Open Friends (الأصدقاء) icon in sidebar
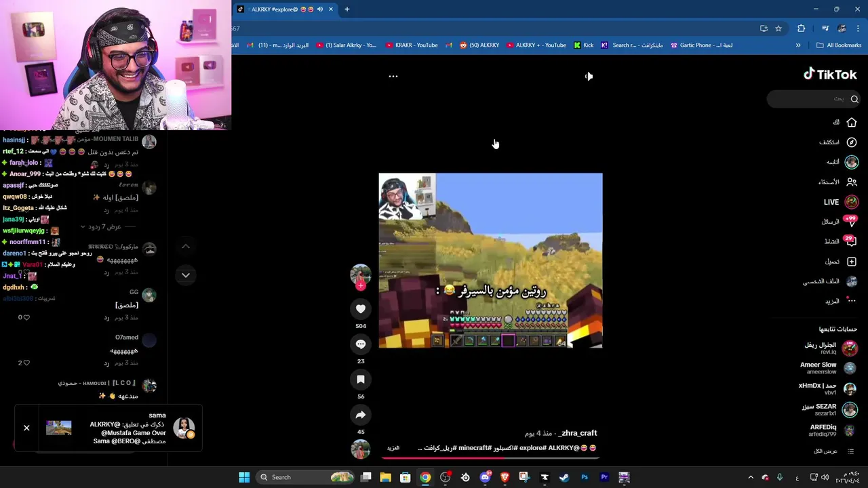This screenshot has height=488, width=868. (x=852, y=182)
